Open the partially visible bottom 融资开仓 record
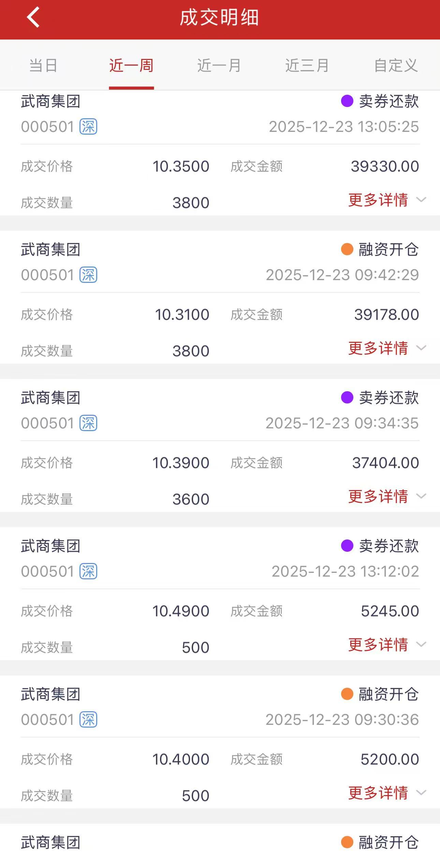 pos(220,846)
